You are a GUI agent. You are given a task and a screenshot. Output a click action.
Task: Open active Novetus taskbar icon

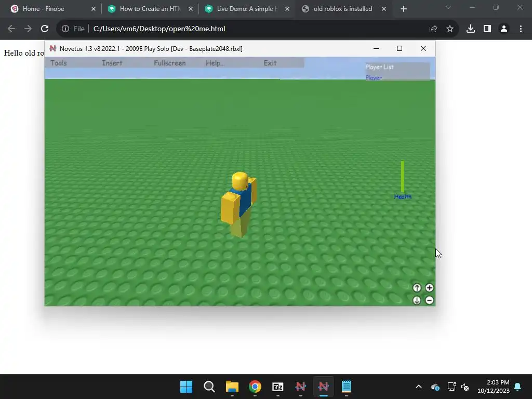(x=323, y=387)
